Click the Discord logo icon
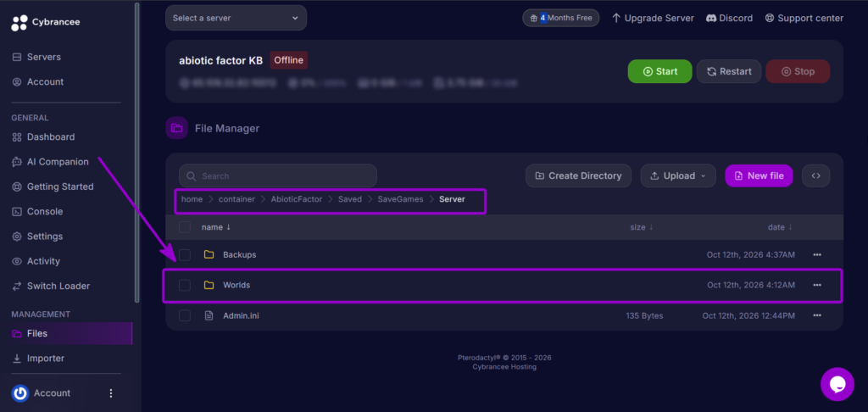This screenshot has width=868, height=412. [711, 19]
